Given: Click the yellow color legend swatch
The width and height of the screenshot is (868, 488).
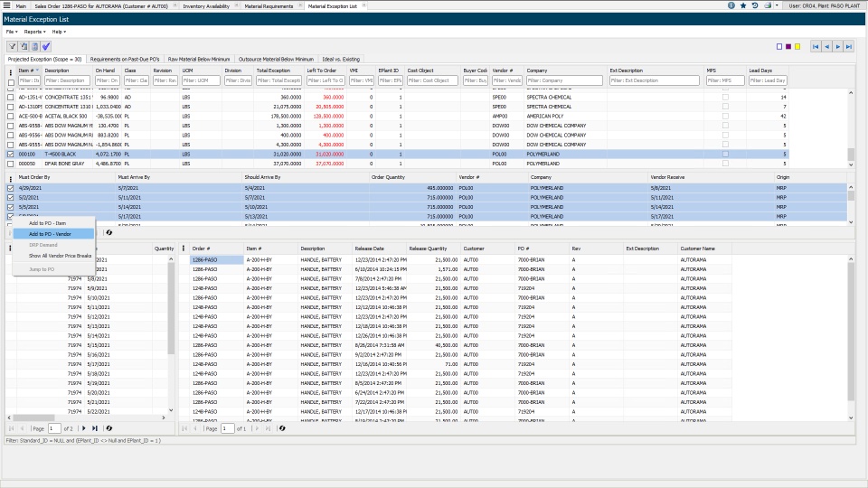Looking at the screenshot, I should (x=797, y=46).
